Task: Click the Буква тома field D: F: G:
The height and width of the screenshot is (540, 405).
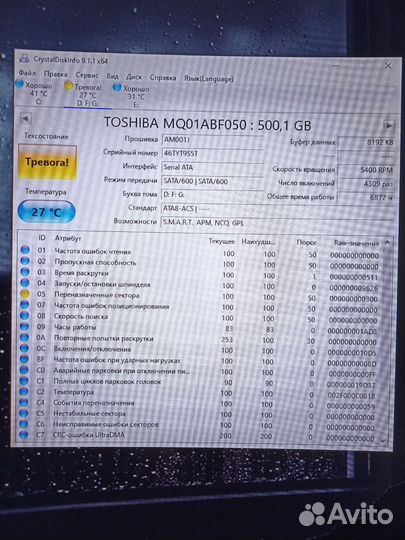Action: 212,195
